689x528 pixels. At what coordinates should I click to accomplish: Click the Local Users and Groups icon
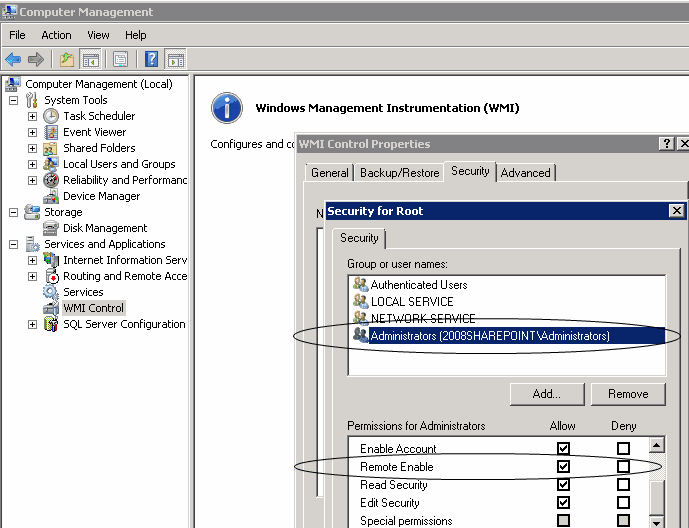coord(51,164)
